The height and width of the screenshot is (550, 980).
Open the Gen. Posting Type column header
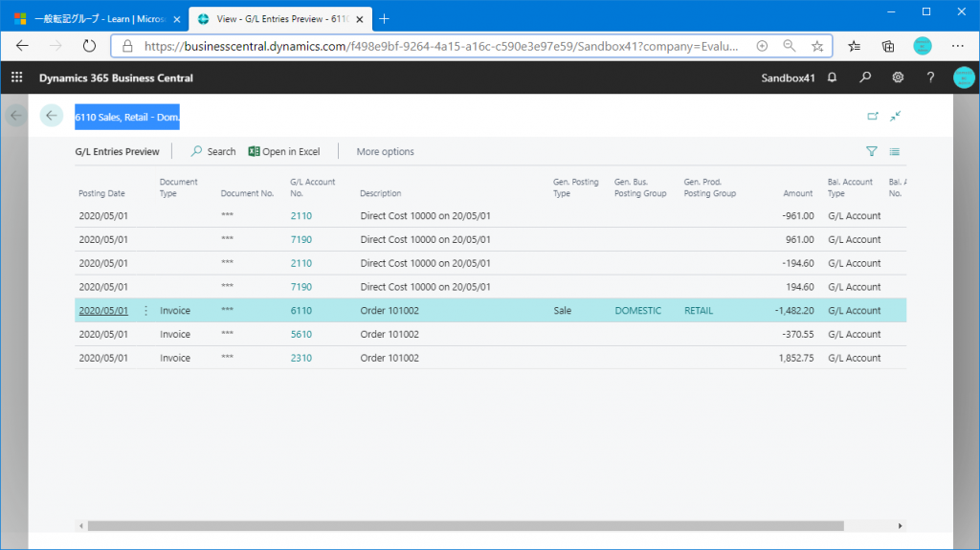pos(575,187)
